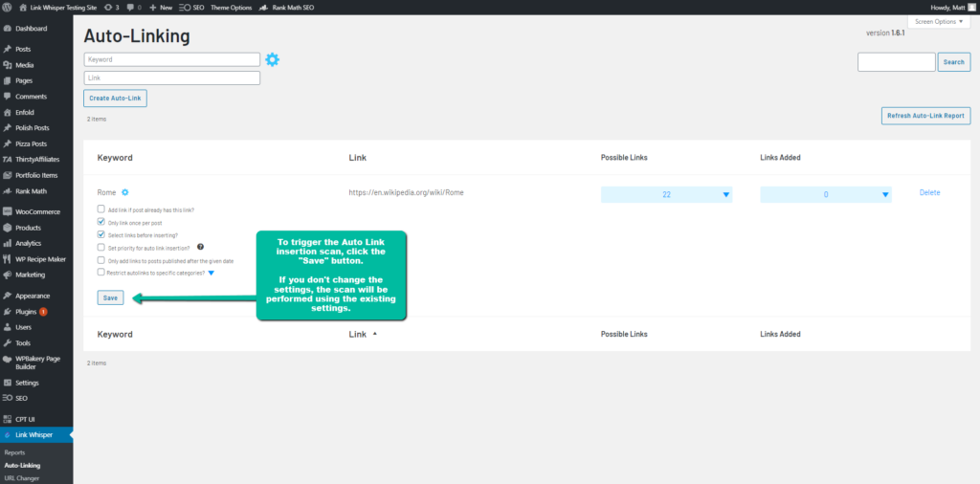Uncheck 'Only link once per post'

[101, 222]
